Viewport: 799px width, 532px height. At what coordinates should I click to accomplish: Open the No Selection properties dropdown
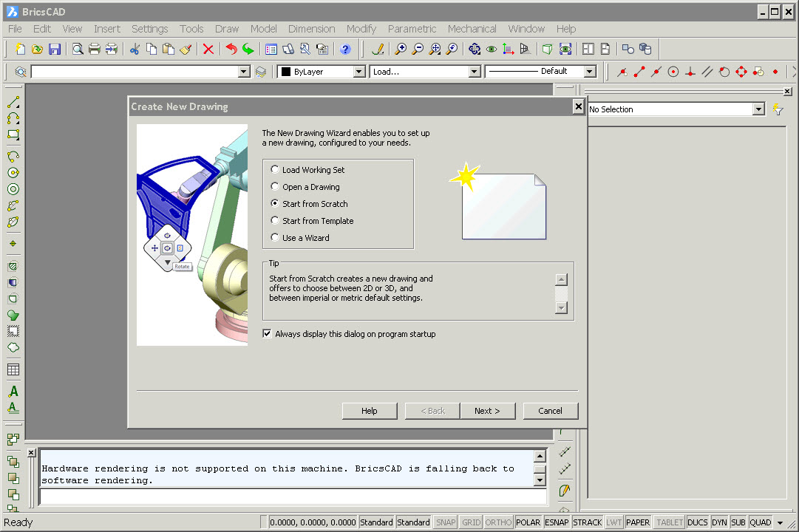point(759,109)
